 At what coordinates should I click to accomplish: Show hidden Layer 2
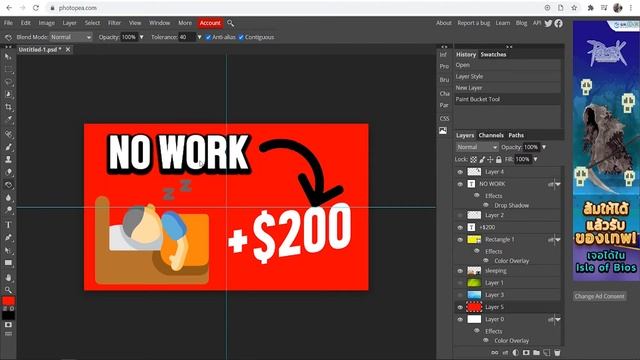[x=460, y=215]
